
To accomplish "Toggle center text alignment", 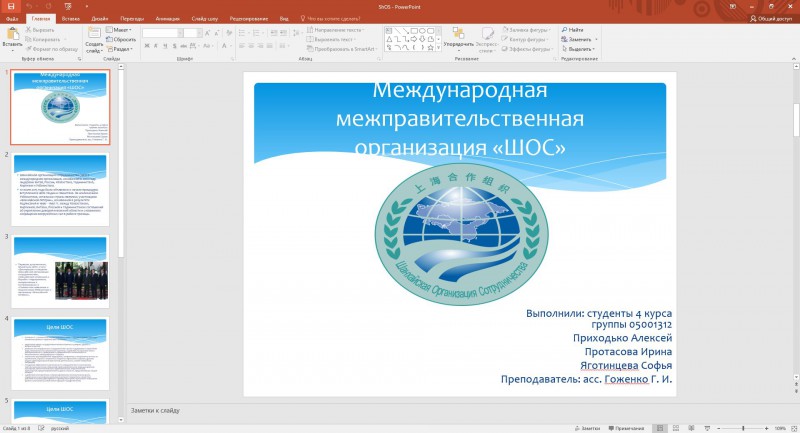I will tap(252, 46).
